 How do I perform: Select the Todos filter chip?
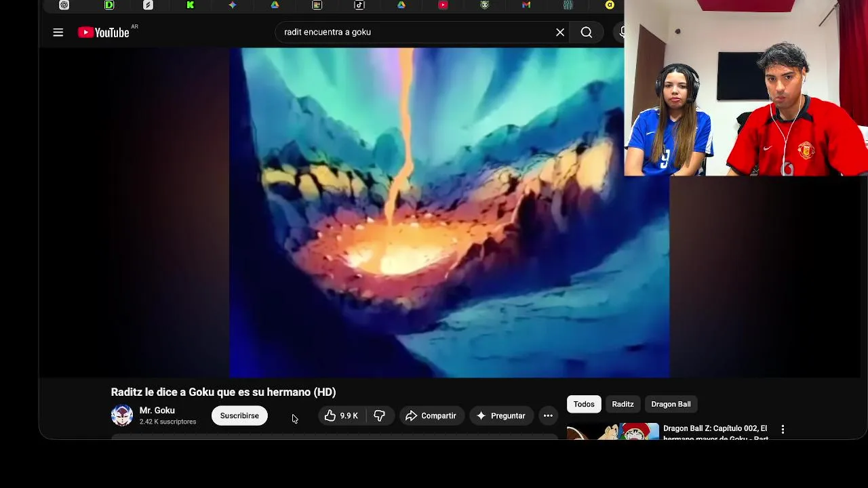coord(584,404)
